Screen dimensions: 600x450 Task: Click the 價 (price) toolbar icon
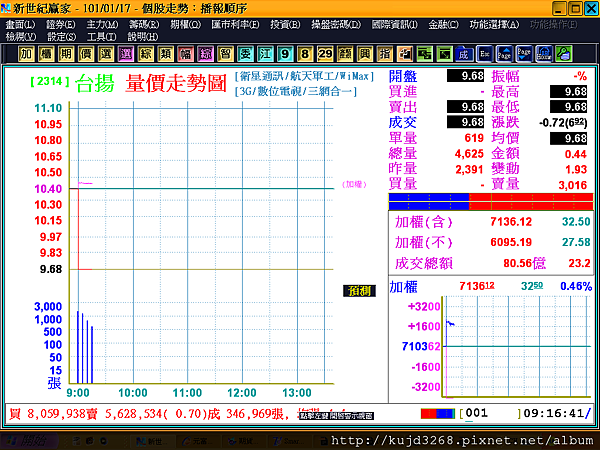pos(86,54)
